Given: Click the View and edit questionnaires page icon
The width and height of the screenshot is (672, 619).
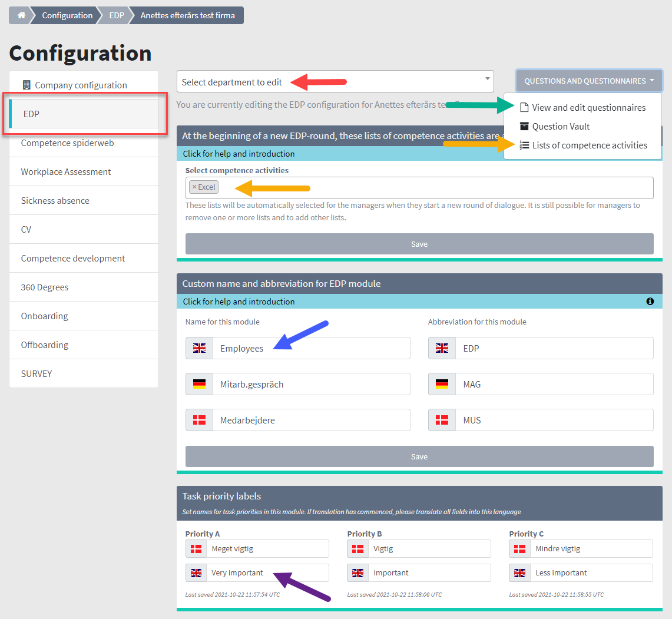Looking at the screenshot, I should [524, 107].
